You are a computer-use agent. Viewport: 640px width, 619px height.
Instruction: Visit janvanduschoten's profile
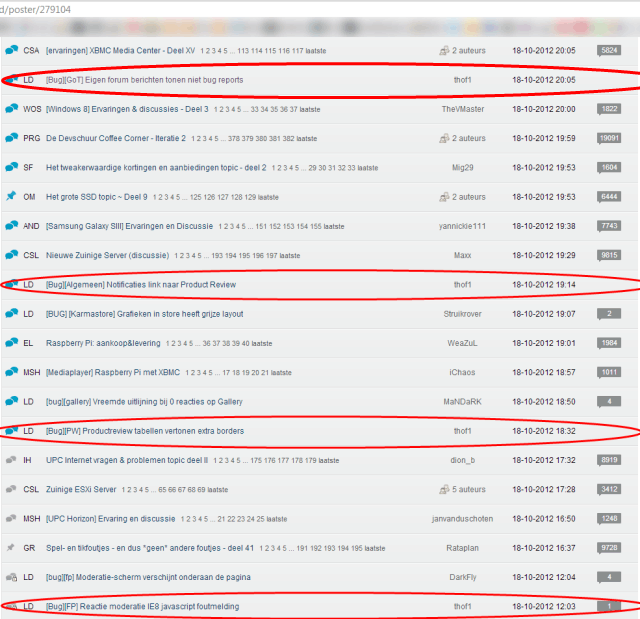pyautogui.click(x=462, y=519)
